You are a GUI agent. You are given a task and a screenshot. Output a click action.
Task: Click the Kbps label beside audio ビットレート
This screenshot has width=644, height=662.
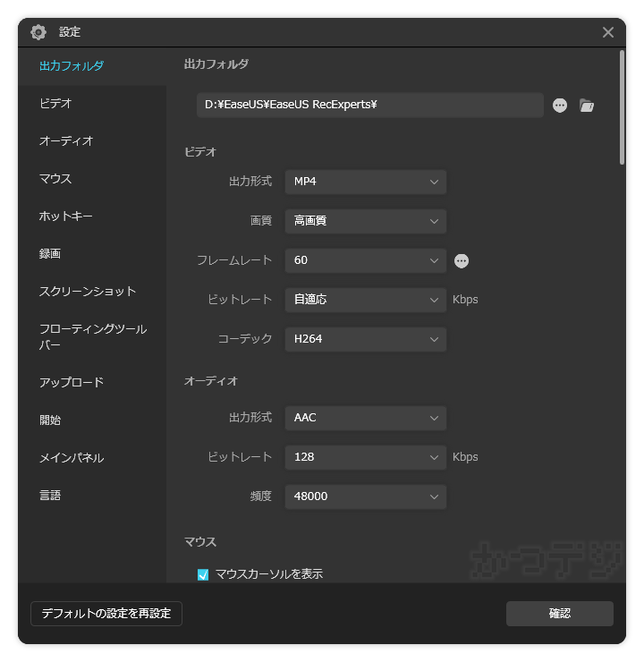(465, 457)
